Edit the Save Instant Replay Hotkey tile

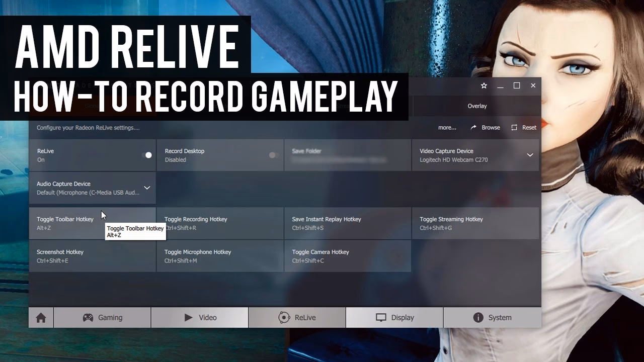[x=348, y=223]
